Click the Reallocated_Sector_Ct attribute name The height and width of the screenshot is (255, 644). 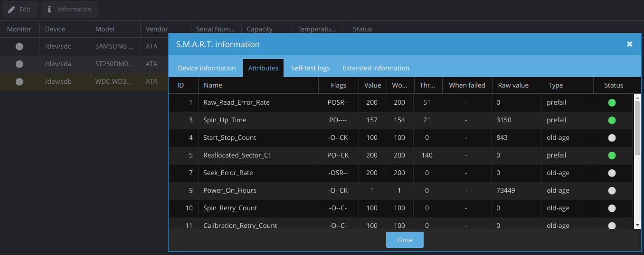point(237,156)
